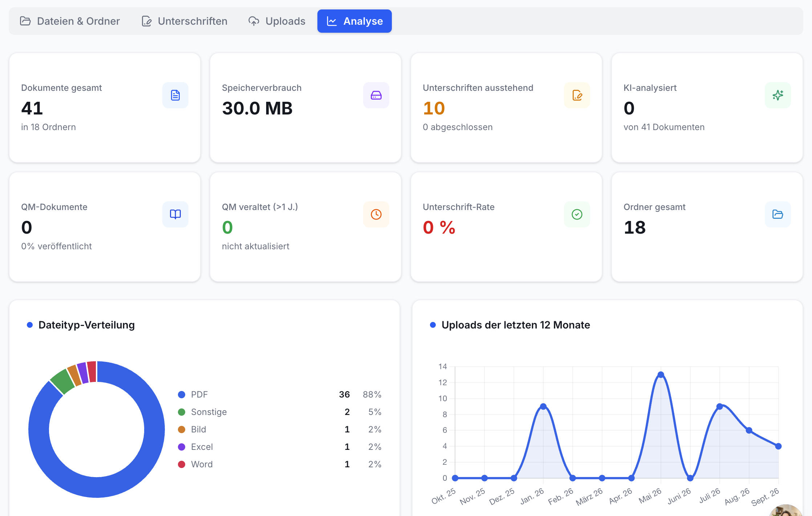
Task: Click the "von 41 Dokumenten" text
Action: (664, 127)
